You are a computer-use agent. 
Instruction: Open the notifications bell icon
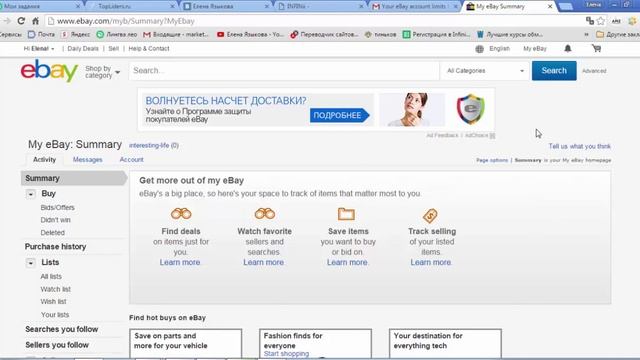[567, 49]
